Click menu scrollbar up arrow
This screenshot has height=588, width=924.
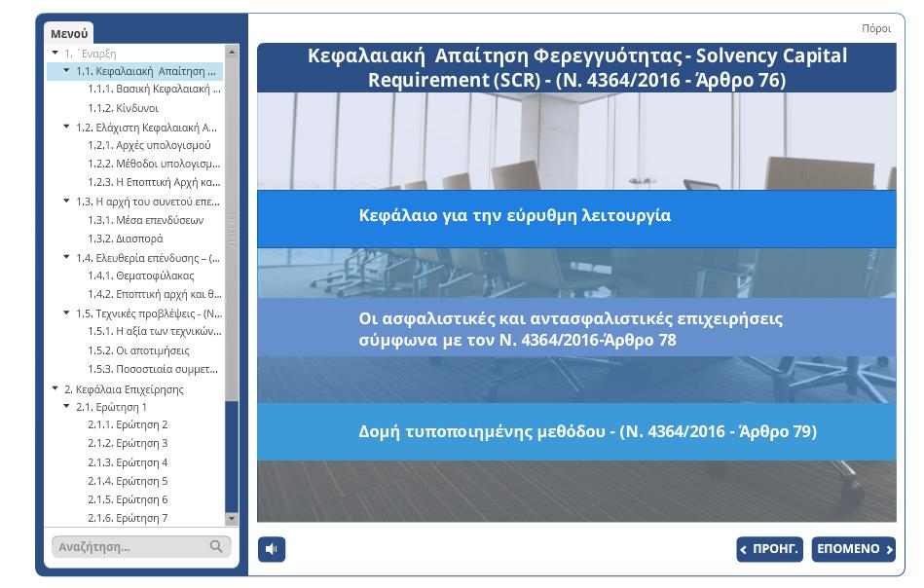[232, 52]
